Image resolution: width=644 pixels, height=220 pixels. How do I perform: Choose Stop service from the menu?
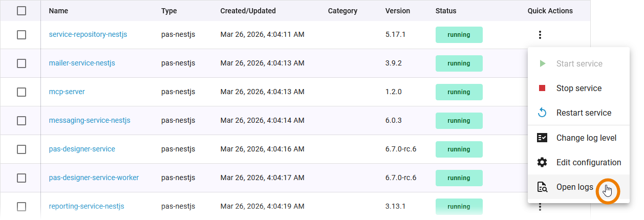[578, 89]
